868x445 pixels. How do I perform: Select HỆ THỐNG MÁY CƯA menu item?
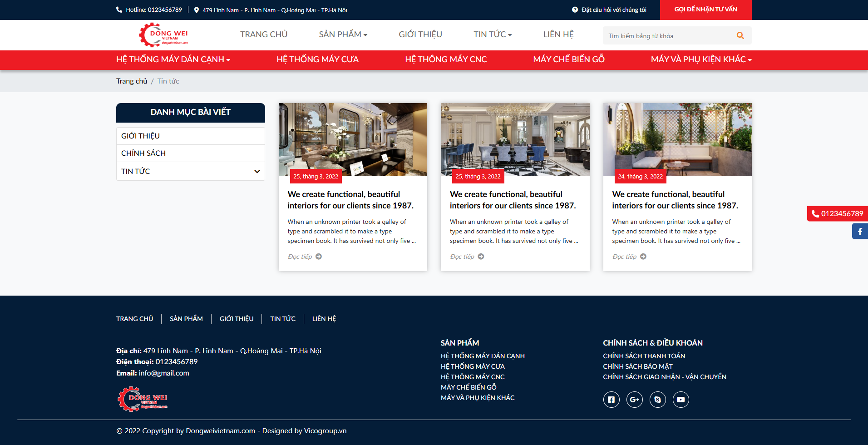[317, 59]
